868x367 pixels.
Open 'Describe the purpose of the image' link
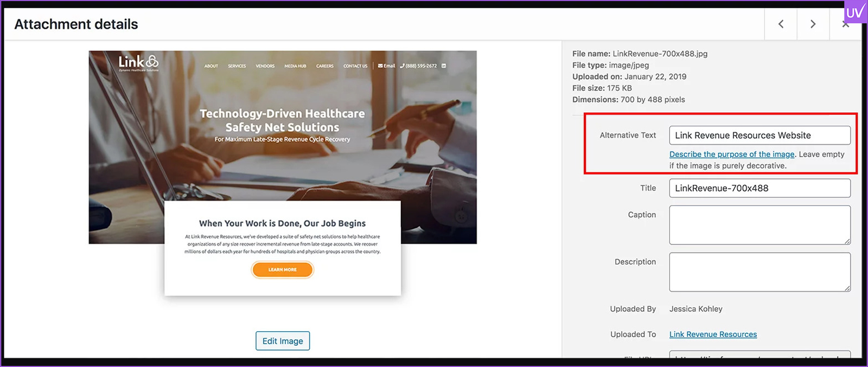click(731, 154)
